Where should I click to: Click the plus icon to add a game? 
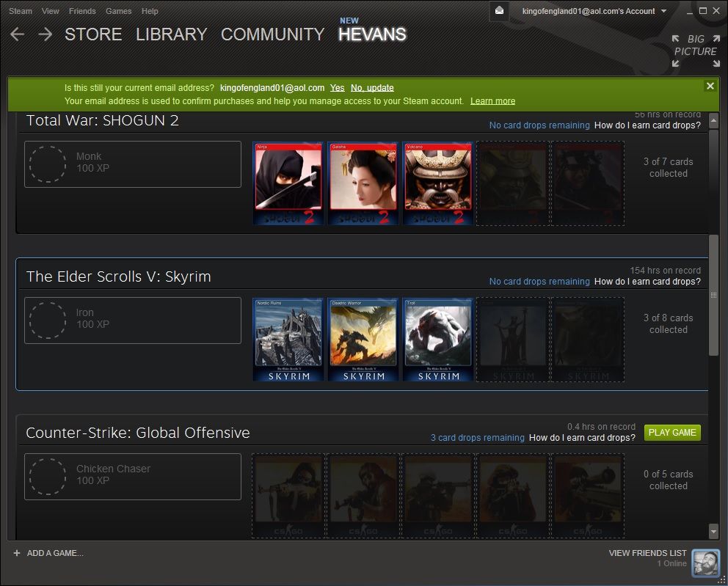click(x=17, y=553)
